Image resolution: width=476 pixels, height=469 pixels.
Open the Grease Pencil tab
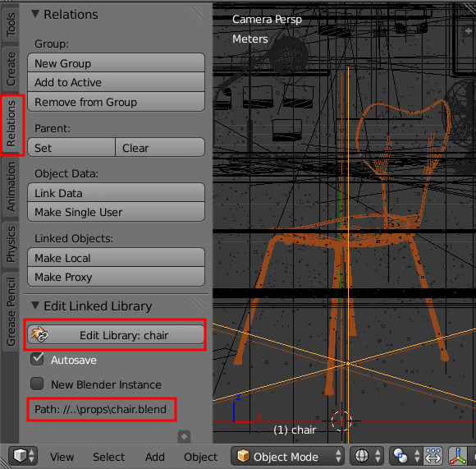coord(11,311)
